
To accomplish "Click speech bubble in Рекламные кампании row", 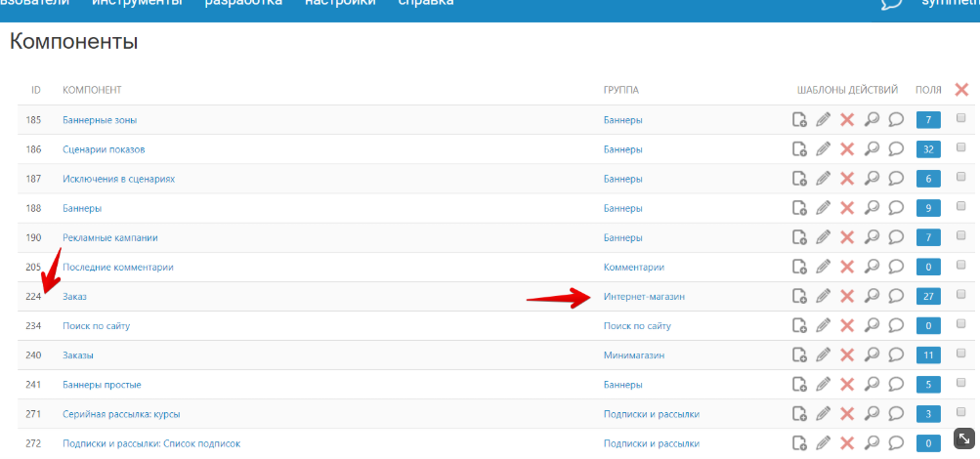I will (x=896, y=236).
